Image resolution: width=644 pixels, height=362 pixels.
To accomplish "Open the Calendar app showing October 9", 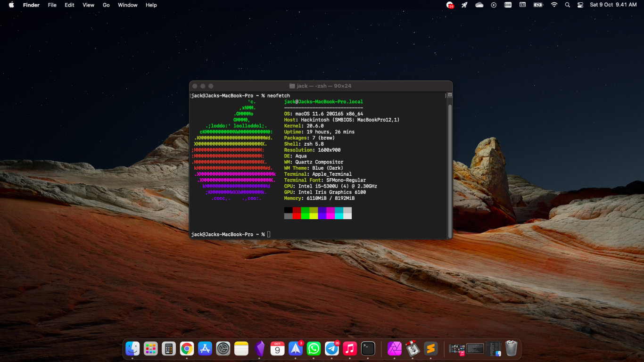I will (x=277, y=348).
